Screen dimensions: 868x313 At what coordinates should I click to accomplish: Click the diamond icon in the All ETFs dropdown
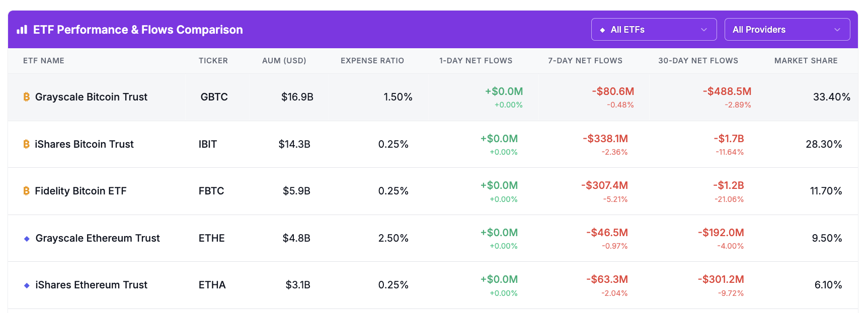tap(602, 30)
